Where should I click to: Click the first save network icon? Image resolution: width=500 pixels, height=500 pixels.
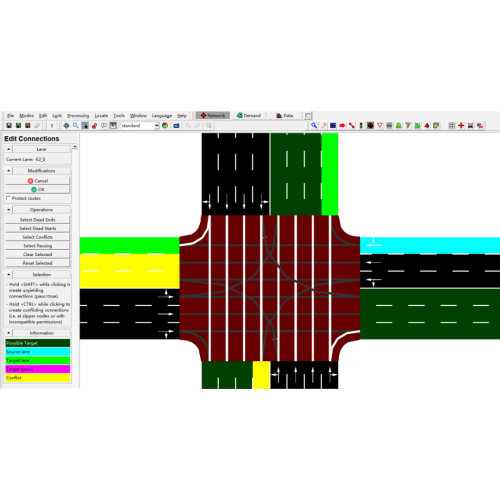tap(9, 125)
